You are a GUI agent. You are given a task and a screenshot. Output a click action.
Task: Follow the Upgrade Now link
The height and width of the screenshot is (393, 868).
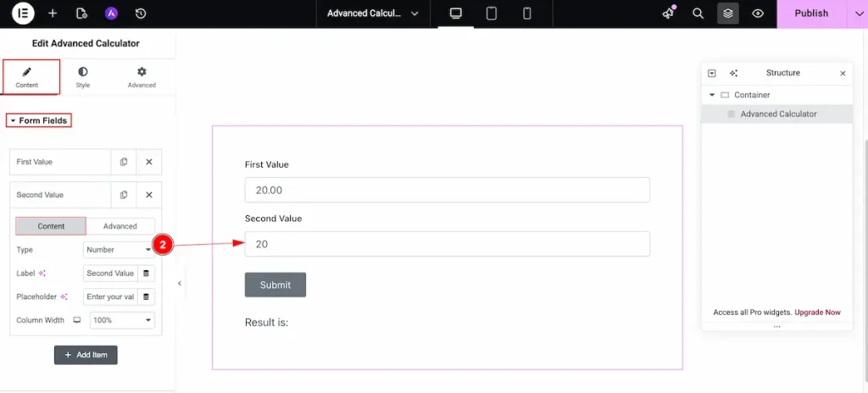818,313
